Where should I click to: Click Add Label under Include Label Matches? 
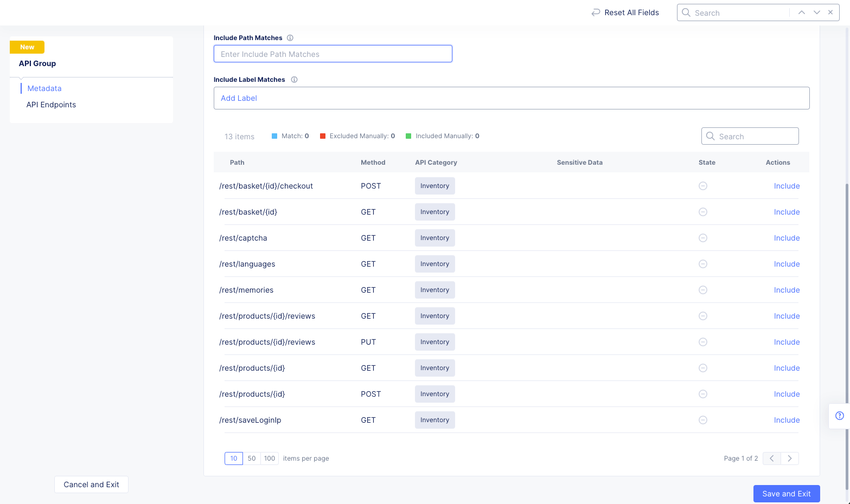[239, 98]
